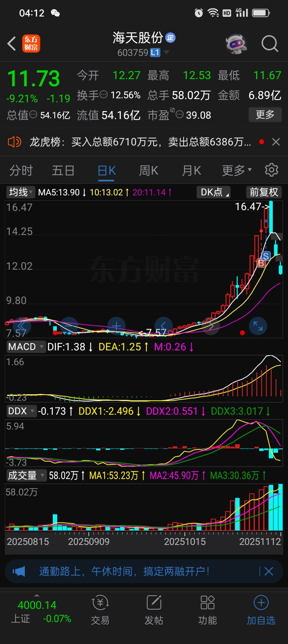This screenshot has width=288, height=644.
Task: Open the 龙虎榜 news ticker message
Action: click(x=140, y=142)
